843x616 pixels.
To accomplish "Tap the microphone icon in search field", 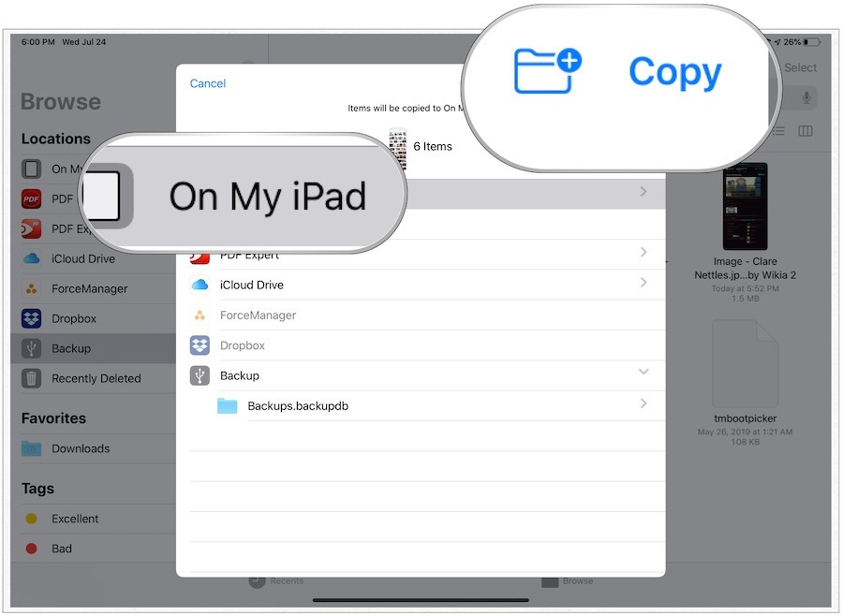I will (x=806, y=98).
